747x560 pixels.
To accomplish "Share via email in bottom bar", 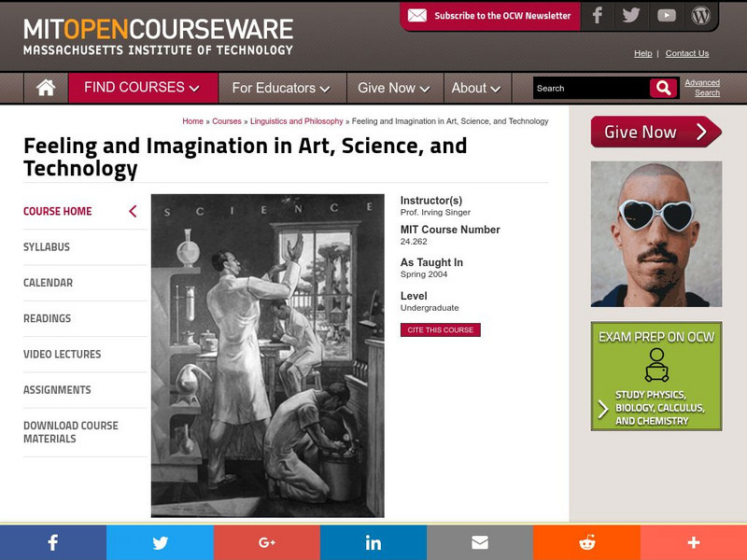I will pyautogui.click(x=480, y=542).
